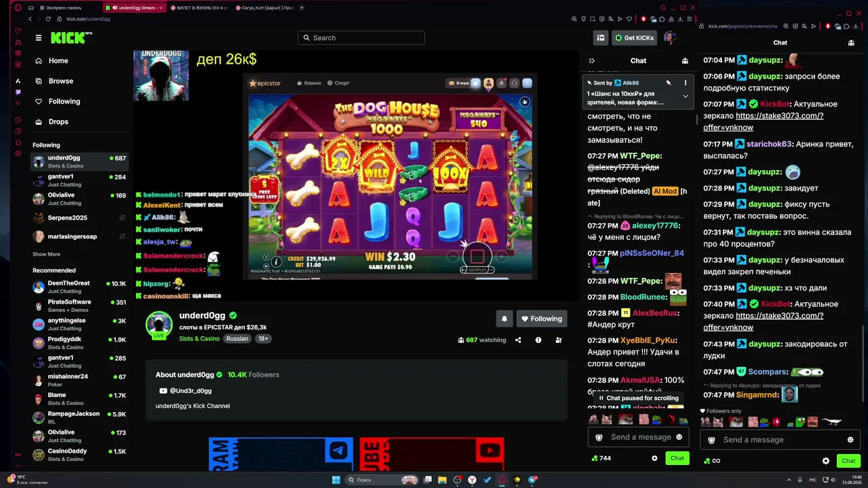Click the green Chat send button in main chat
868x488 pixels.
(x=677, y=458)
